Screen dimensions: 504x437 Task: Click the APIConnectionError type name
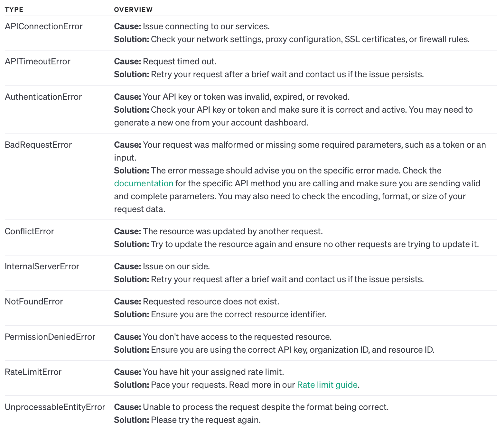pyautogui.click(x=43, y=26)
